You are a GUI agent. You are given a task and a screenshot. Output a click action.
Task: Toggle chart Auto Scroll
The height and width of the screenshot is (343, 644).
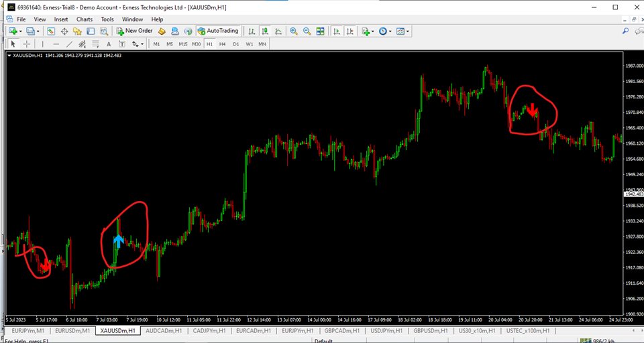(x=337, y=31)
